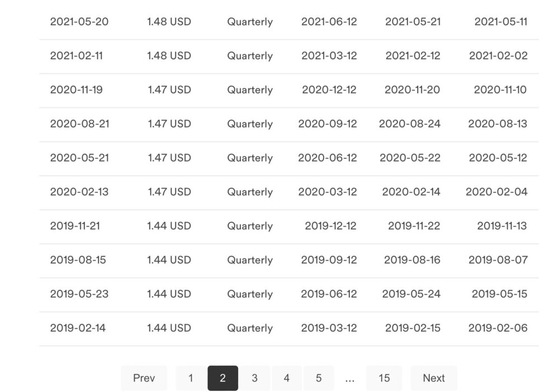Select the current page 2 button
Screen dimensions: 559x392
[x=222, y=378]
